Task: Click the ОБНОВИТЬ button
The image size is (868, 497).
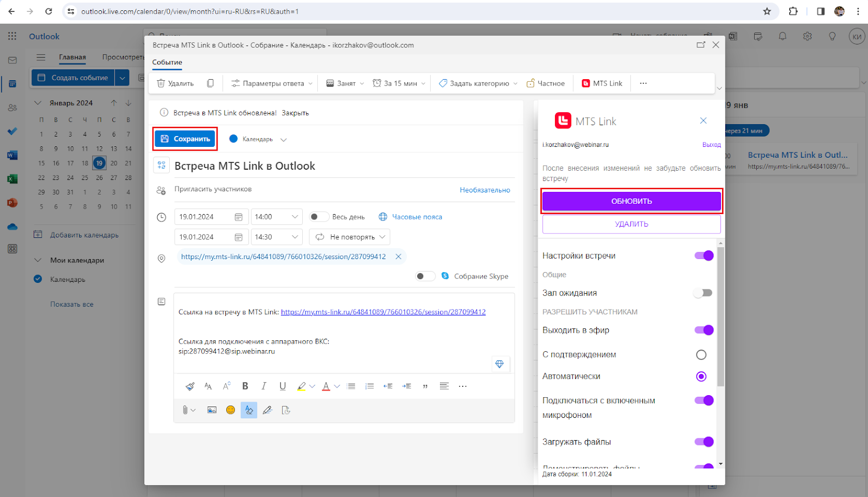Action: [631, 201]
